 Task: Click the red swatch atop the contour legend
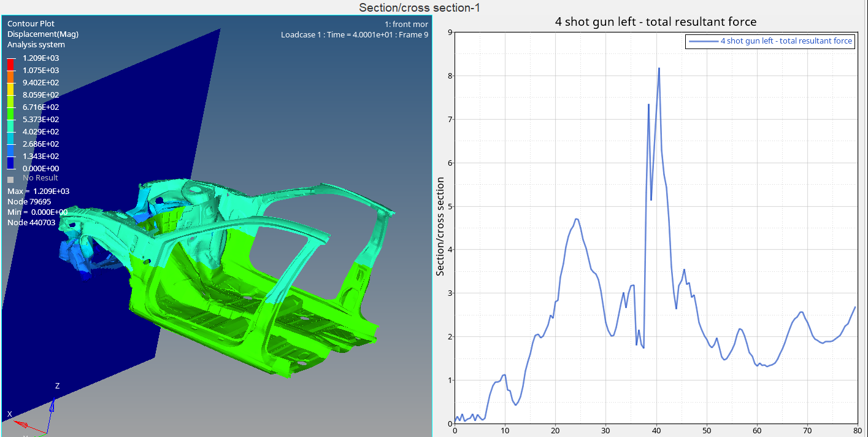[10, 64]
